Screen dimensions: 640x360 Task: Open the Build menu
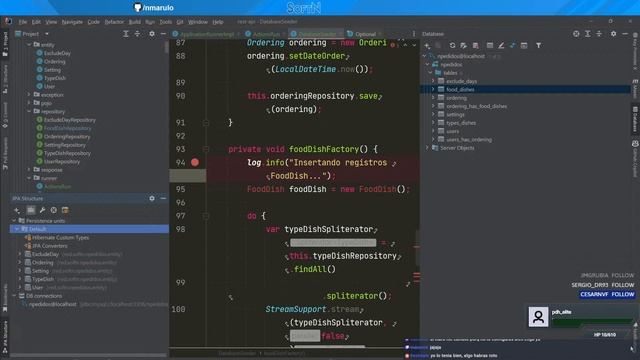(134, 22)
